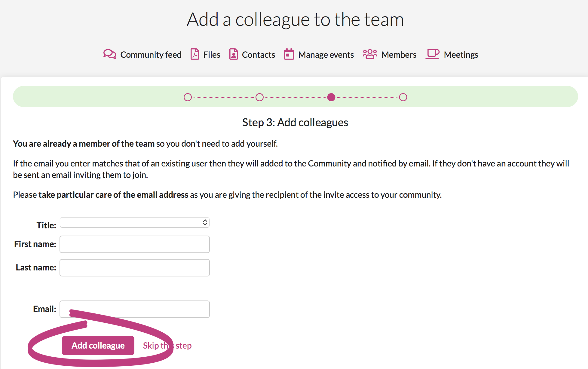Click the Community feed speech bubbles icon

click(110, 54)
